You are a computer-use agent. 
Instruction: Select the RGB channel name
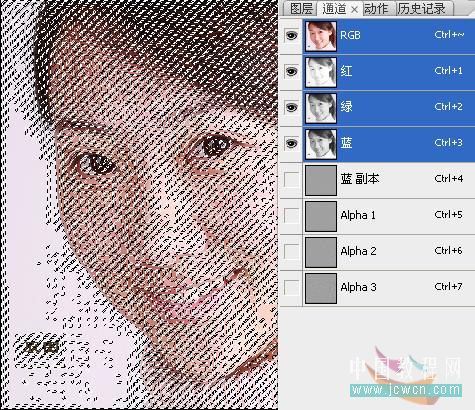350,35
